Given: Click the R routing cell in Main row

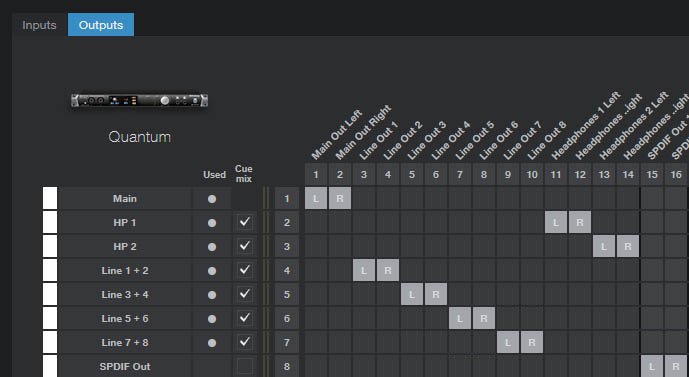Looking at the screenshot, I should point(340,198).
